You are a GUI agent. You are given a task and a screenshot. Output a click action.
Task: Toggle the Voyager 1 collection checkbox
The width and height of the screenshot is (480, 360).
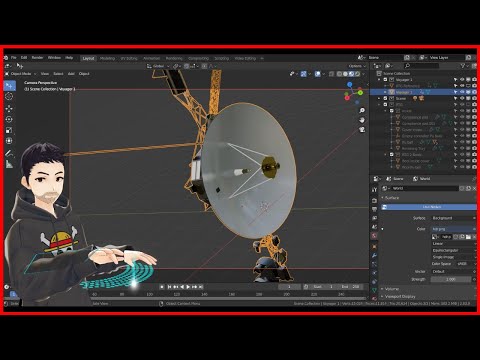385,80
